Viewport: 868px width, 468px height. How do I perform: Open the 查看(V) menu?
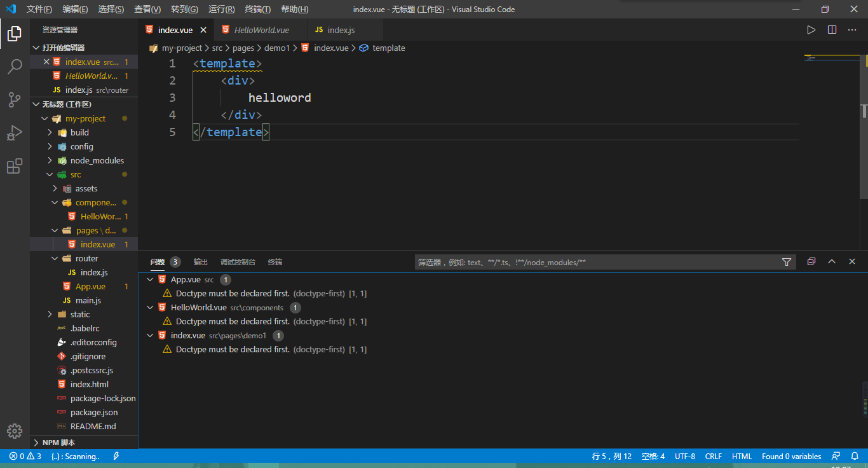point(147,9)
